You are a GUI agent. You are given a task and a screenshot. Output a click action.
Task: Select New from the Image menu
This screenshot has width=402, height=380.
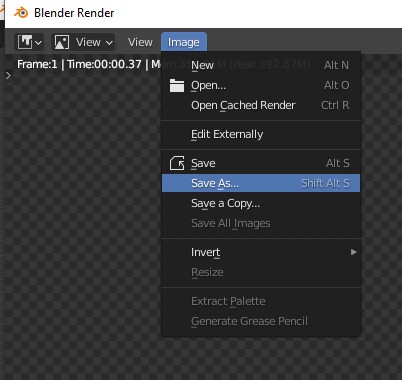coord(261,65)
